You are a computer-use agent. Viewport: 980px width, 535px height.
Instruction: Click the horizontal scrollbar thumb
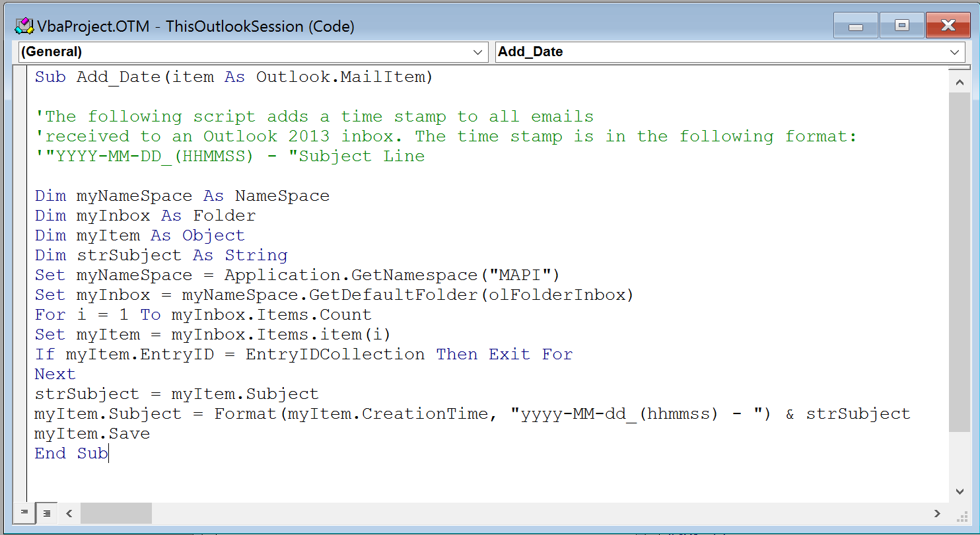coord(116,513)
